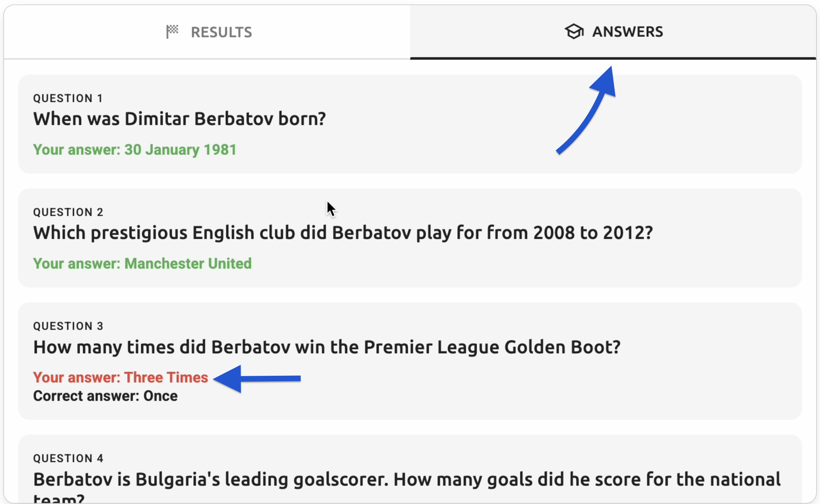Select the Dimitar Berbatov birth question text
Image resolution: width=820 pixels, height=504 pixels.
click(179, 119)
